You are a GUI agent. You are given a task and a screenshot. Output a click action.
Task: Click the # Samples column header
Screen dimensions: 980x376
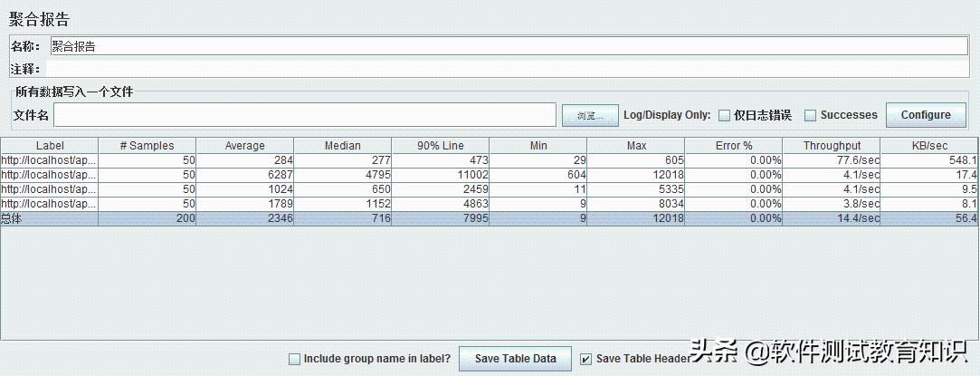click(147, 146)
